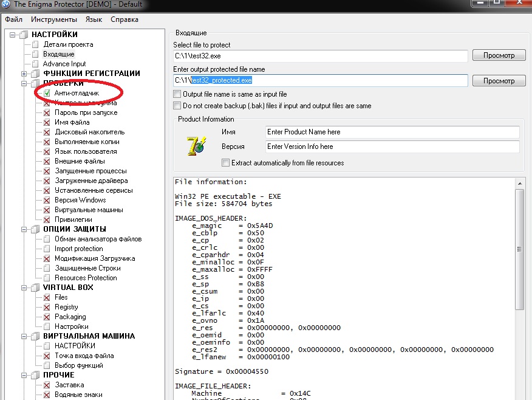Click the Import protection page icon
Viewport: 532px width, 400px height.
(47, 249)
